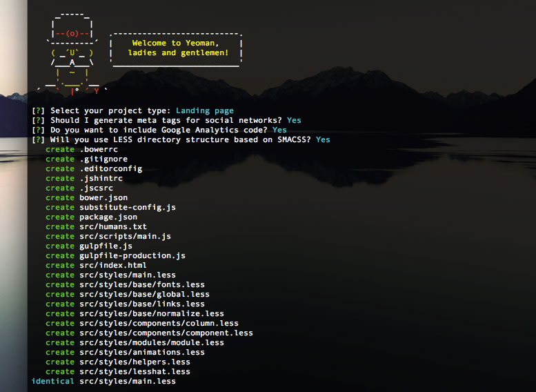The height and width of the screenshot is (392, 536).
Task: Click the Yes answer for Google Analytics code
Action: click(279, 130)
